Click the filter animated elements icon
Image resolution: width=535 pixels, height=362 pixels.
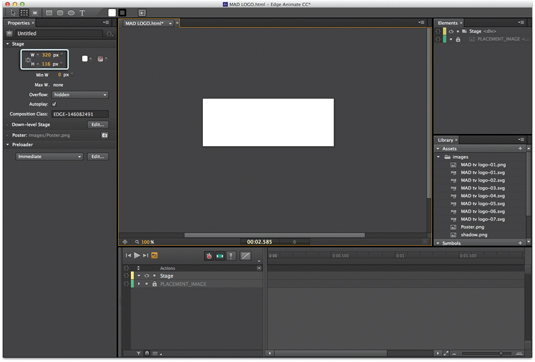[139, 353]
